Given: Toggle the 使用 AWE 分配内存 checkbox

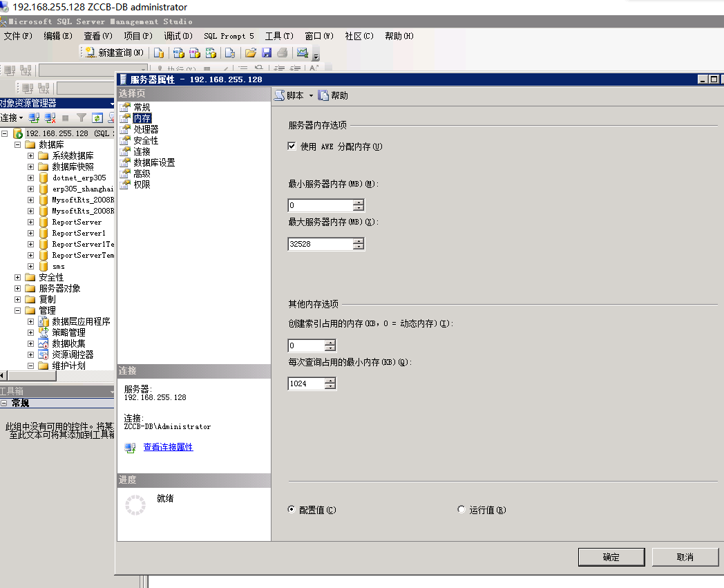Looking at the screenshot, I should coord(292,146).
